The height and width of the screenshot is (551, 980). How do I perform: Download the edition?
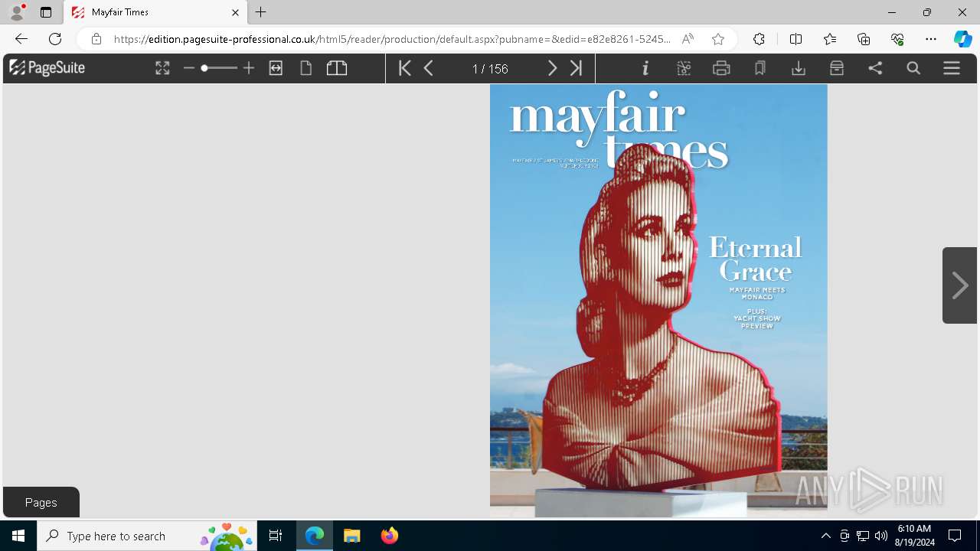(799, 68)
